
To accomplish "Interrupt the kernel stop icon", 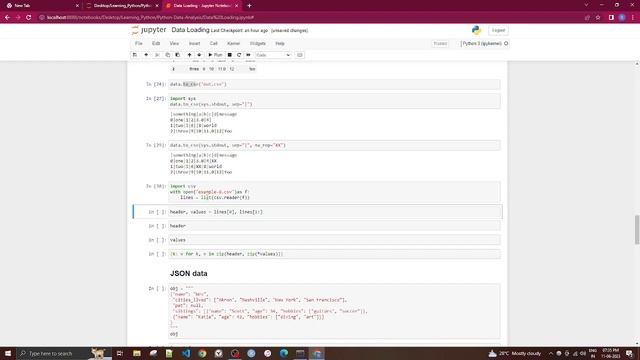I will coord(230,55).
